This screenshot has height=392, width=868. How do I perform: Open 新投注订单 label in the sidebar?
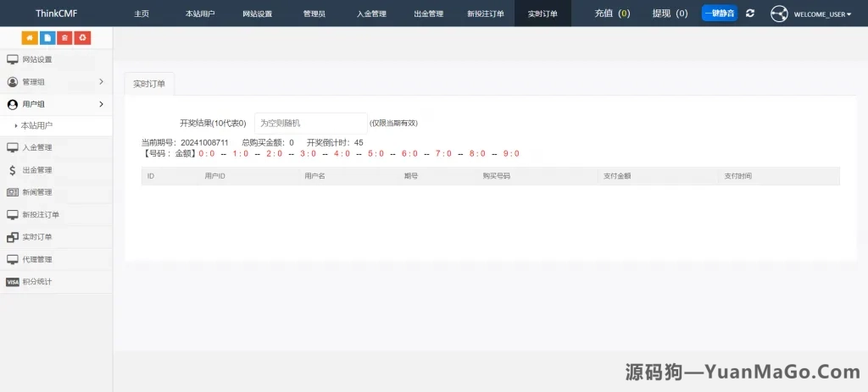(41, 214)
